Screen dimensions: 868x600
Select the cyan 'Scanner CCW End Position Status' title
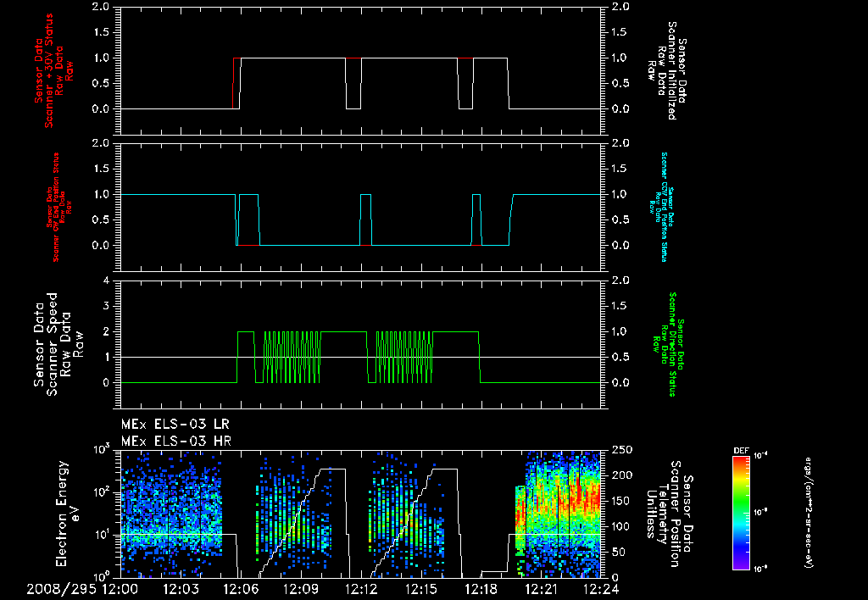(x=660, y=207)
